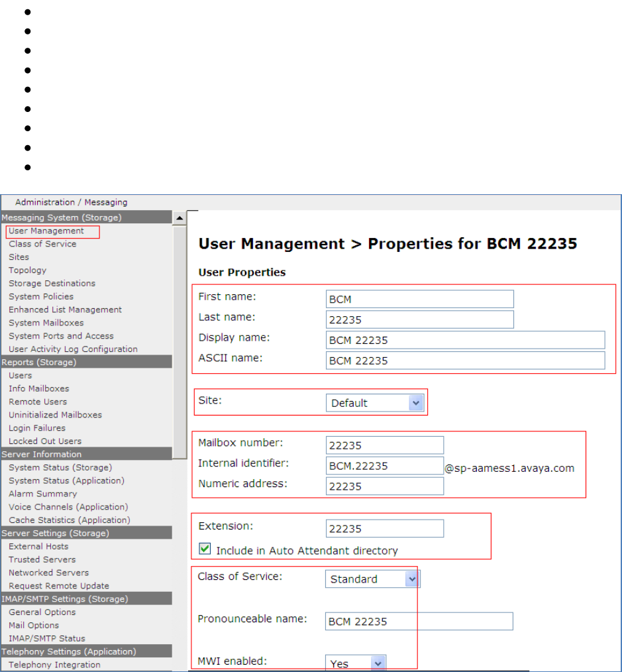
Task: Open System Mailboxes link
Action: coord(46,323)
